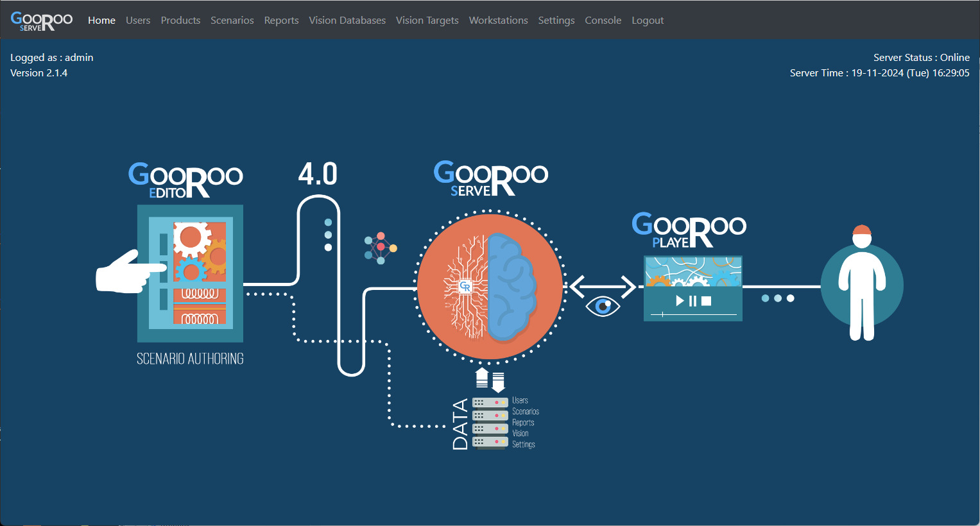Click the 'Logged as : admin' text
Screen dimensions: 980x526
52,58
